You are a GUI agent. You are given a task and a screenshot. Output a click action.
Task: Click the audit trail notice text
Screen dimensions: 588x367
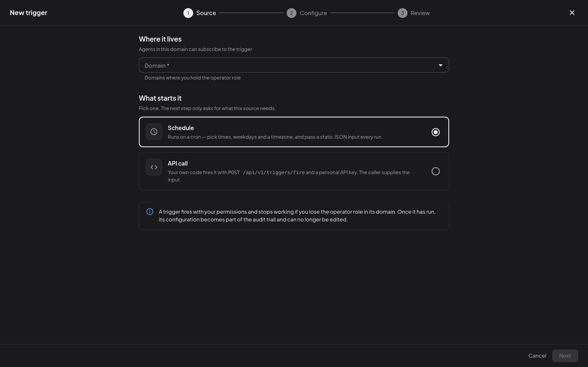pos(297,216)
